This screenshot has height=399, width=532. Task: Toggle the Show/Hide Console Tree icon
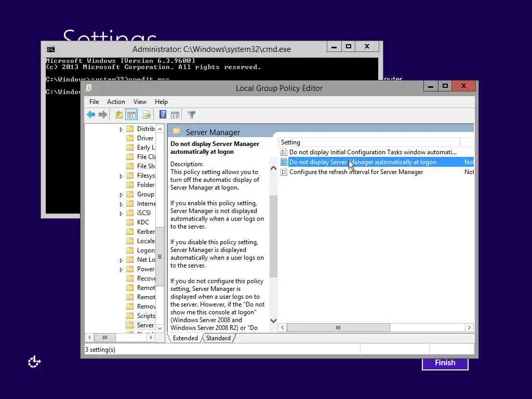[131, 115]
